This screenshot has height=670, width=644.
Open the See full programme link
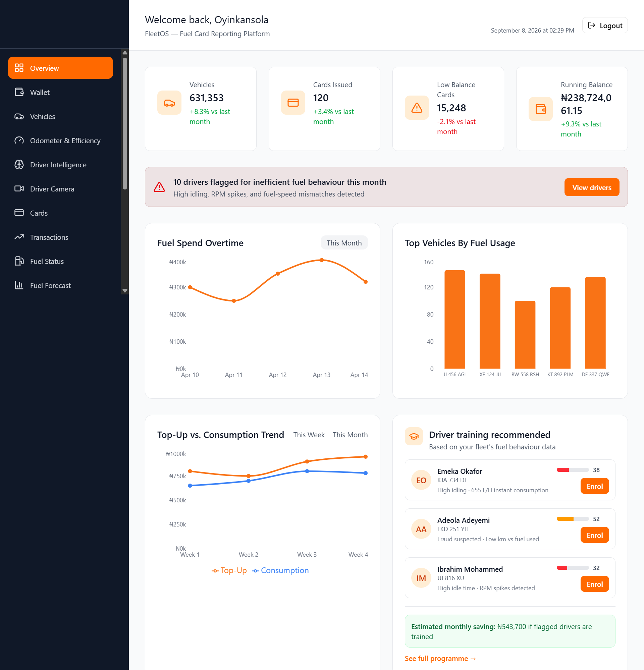(440, 658)
